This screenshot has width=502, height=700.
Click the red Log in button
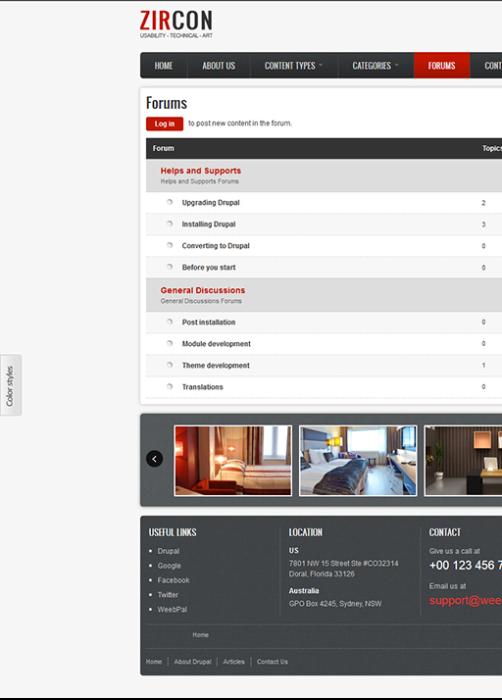pos(164,124)
